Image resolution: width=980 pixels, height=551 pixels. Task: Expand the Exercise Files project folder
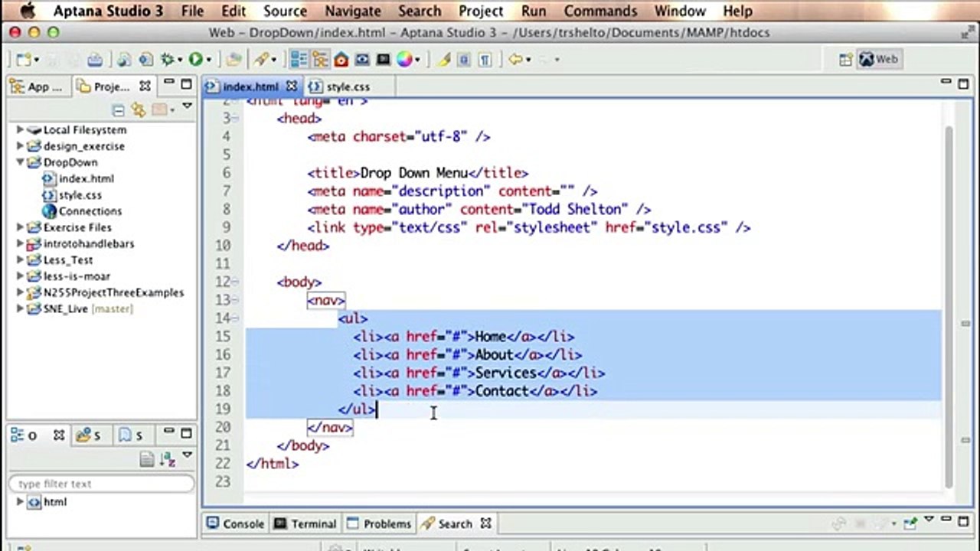pyautogui.click(x=20, y=227)
